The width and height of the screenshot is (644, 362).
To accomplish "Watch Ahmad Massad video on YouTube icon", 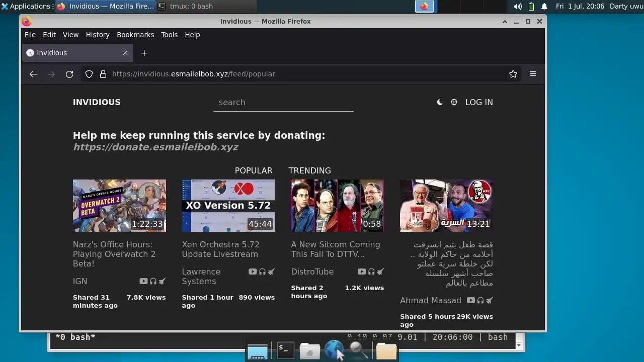I will click(x=470, y=300).
